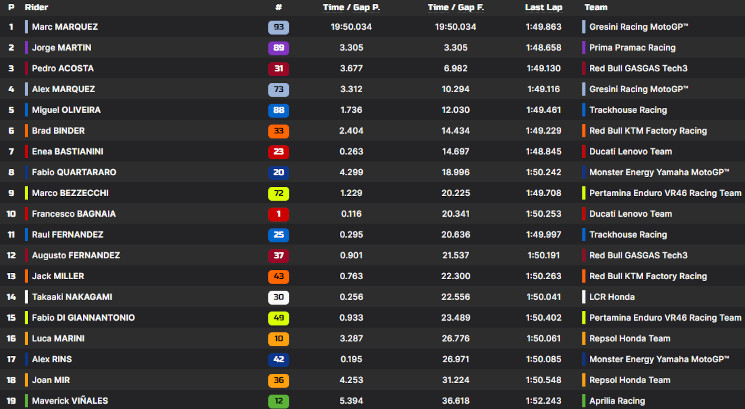Click the Aprilia Racing team name
The image size is (745, 409).
[617, 401]
